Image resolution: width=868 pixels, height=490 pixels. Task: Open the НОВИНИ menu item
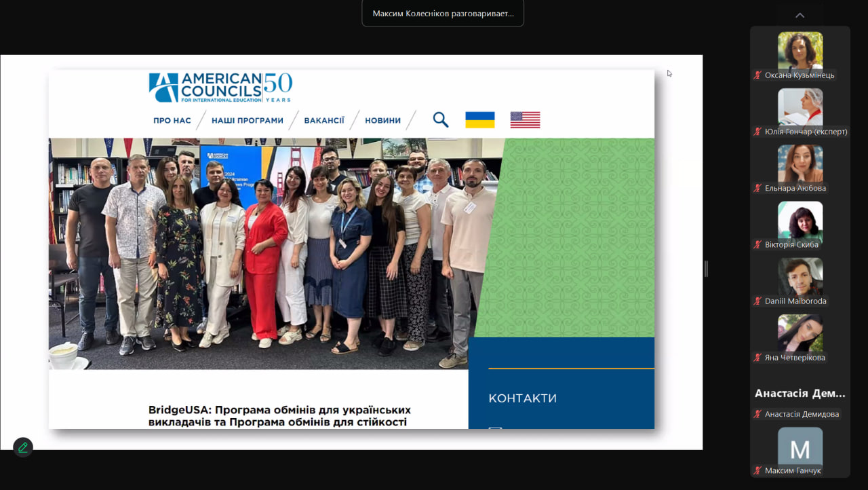point(383,121)
